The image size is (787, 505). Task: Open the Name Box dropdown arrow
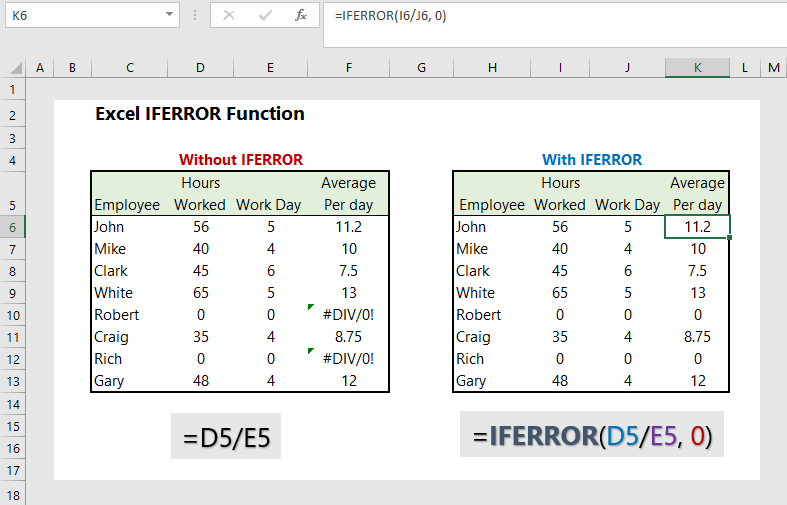[x=169, y=15]
